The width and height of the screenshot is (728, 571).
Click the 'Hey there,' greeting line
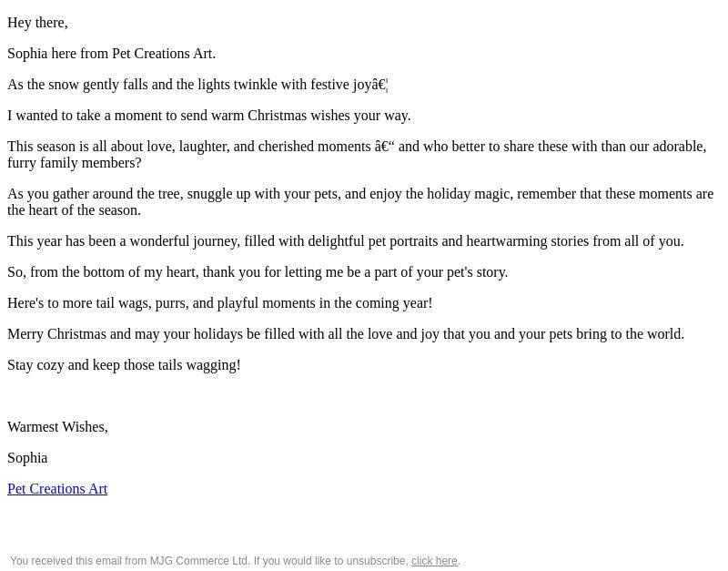click(x=37, y=23)
